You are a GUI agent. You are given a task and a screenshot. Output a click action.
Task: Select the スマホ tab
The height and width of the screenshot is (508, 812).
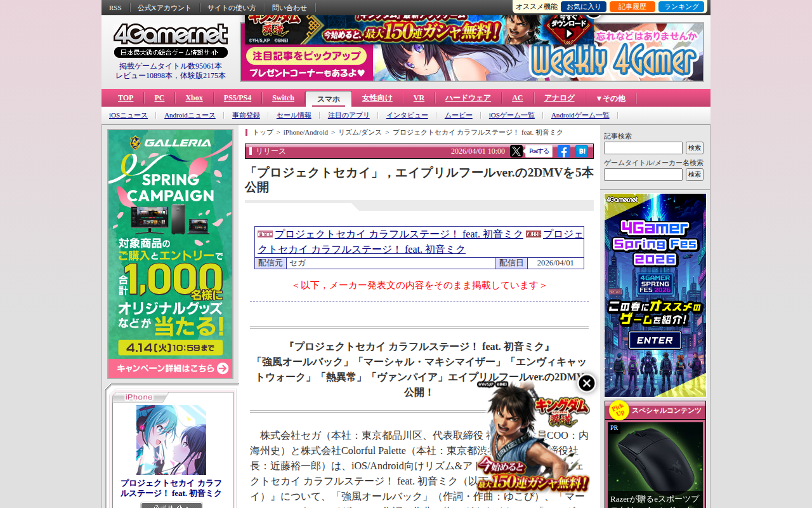coord(329,99)
